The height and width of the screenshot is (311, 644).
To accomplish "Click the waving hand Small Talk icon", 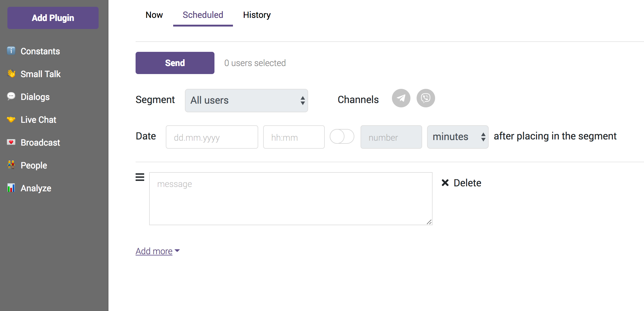I will pos(11,73).
